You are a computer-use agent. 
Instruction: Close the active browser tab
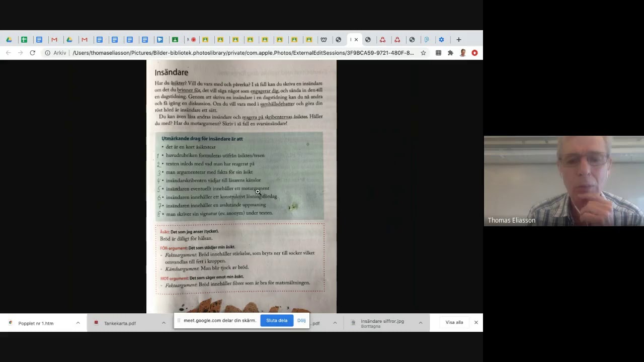[x=356, y=40]
